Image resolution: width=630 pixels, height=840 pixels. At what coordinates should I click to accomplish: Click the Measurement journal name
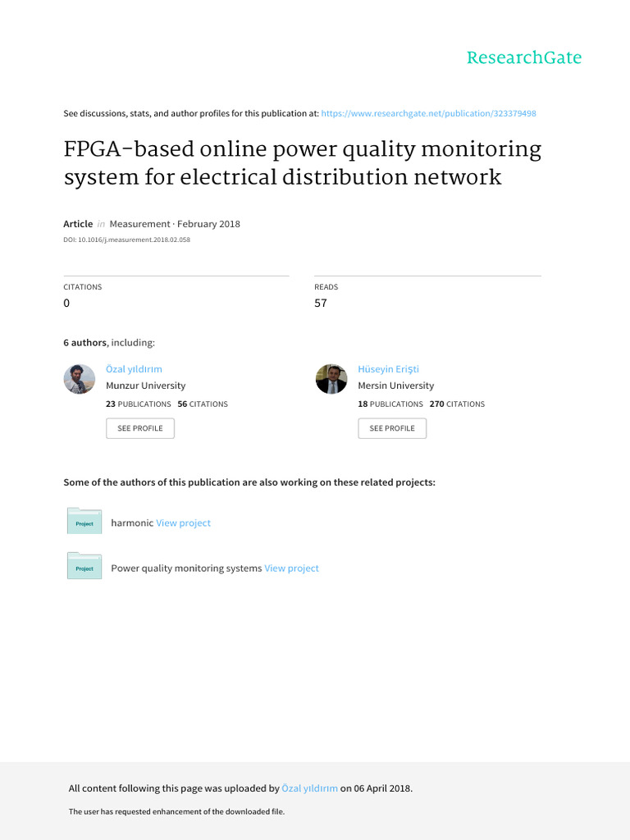tap(140, 224)
